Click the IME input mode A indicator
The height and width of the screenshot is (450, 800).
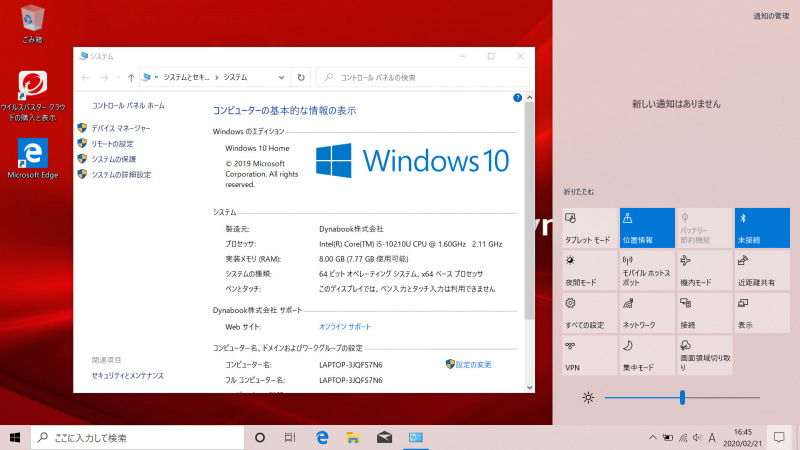[712, 437]
